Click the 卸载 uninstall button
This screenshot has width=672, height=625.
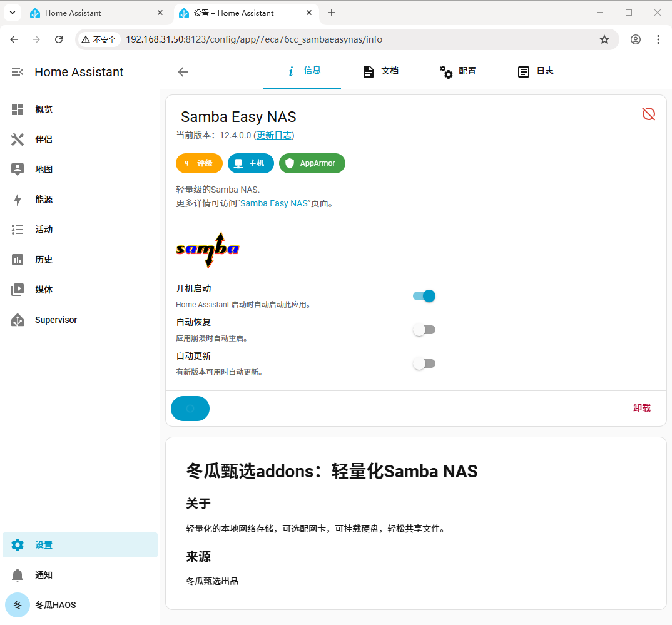pos(641,408)
